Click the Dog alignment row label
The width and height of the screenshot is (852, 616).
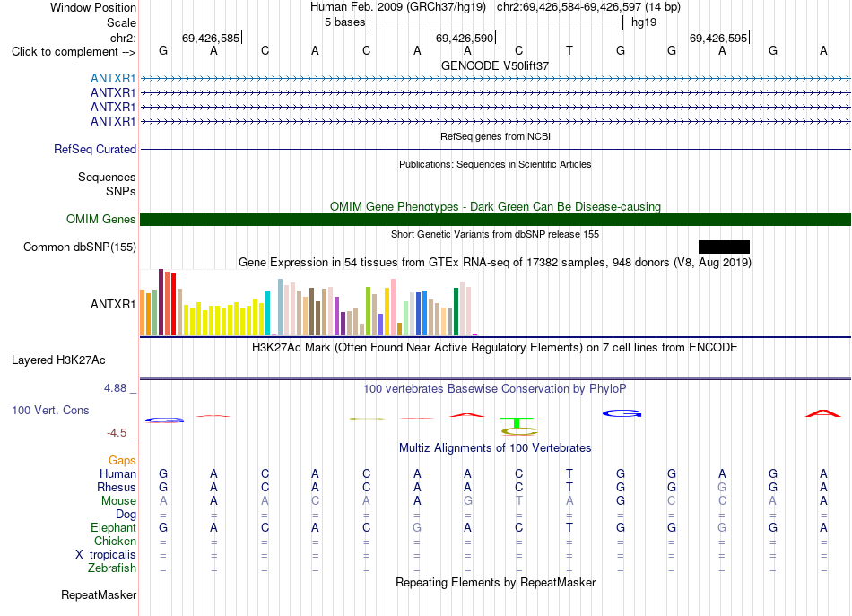126,515
